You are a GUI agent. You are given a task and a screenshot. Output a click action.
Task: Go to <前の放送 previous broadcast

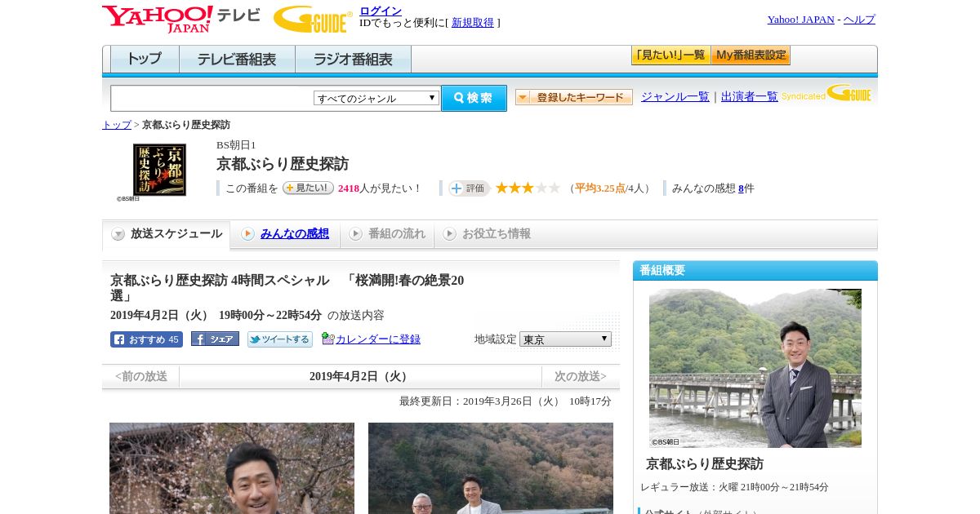[x=141, y=377]
